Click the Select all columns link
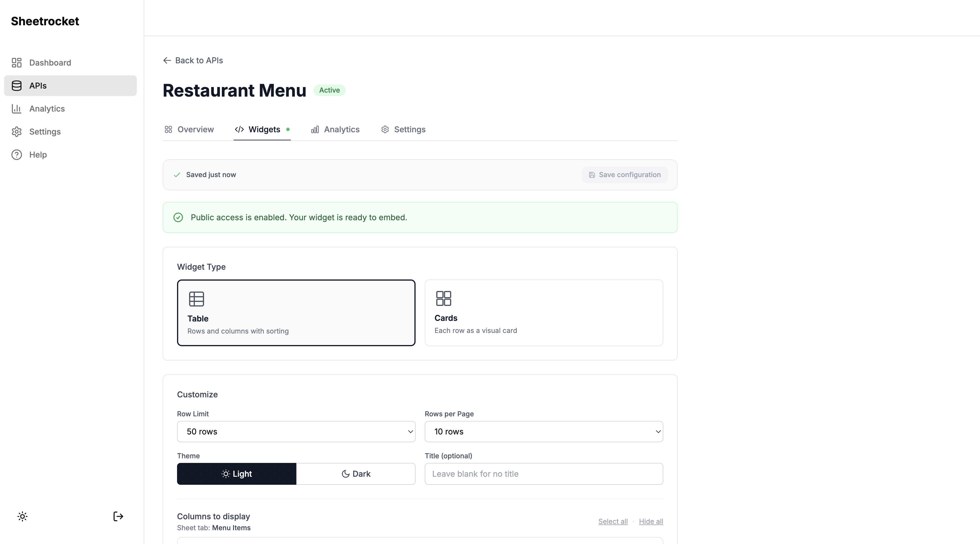 [x=612, y=521]
